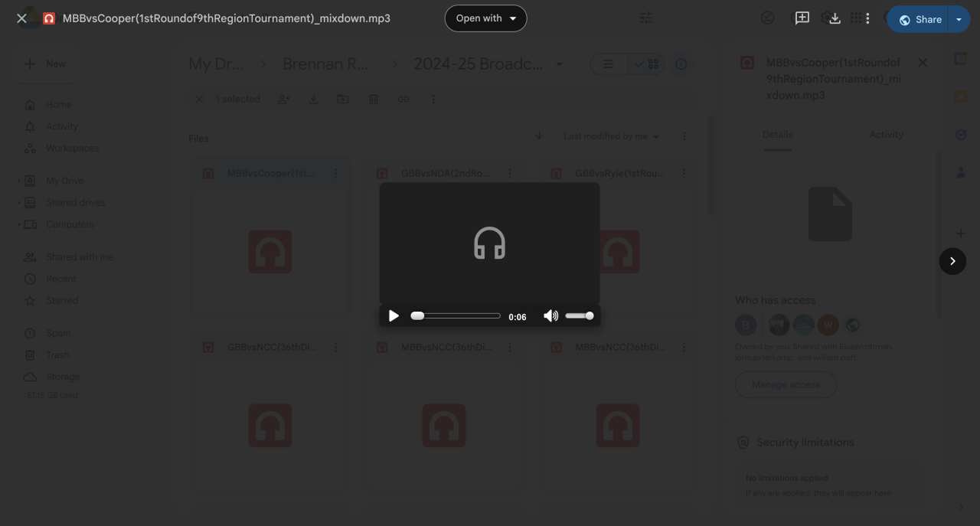This screenshot has height=526, width=980.
Task: Click the trash icon in the selection toolbar
Action: click(374, 99)
